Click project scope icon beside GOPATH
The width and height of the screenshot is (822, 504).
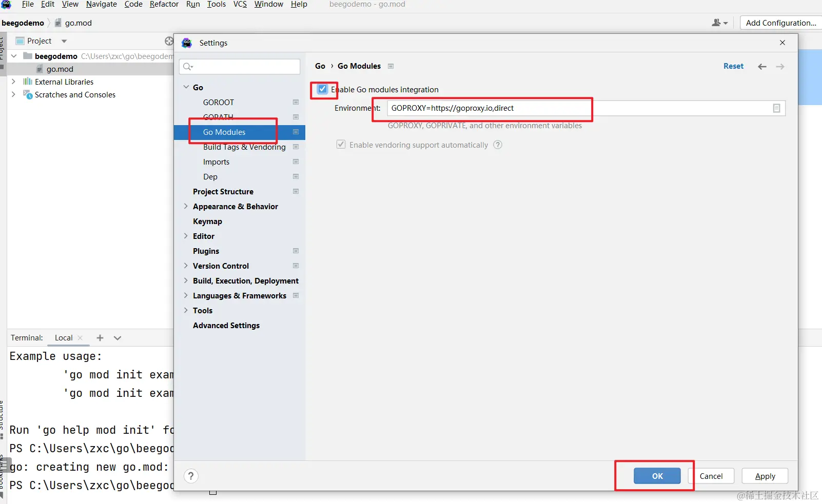296,117
